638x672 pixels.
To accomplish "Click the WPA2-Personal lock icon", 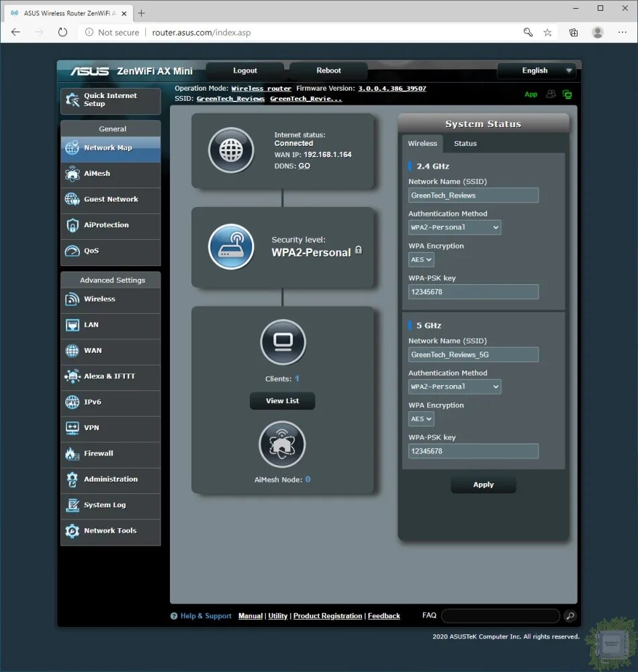I will pyautogui.click(x=359, y=250).
